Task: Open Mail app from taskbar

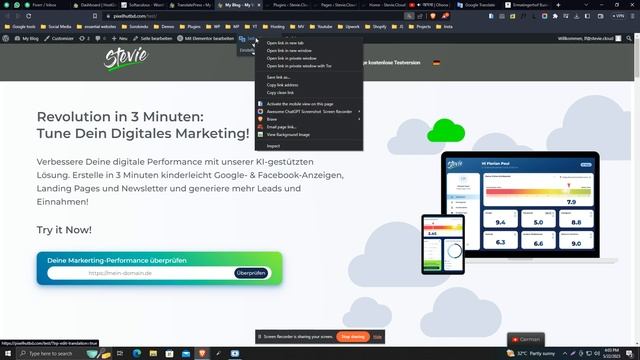Action: 186,353
